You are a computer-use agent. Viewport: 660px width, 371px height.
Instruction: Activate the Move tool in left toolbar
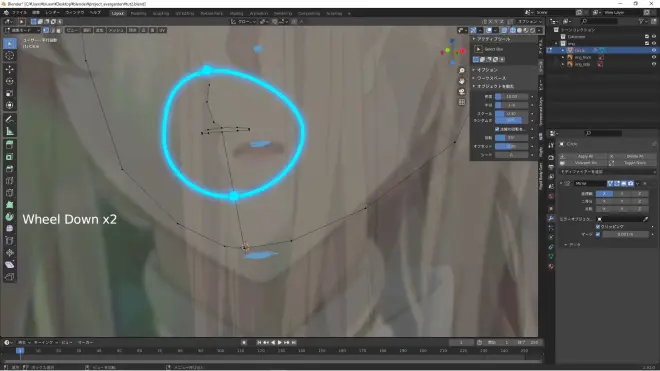click(x=10, y=69)
